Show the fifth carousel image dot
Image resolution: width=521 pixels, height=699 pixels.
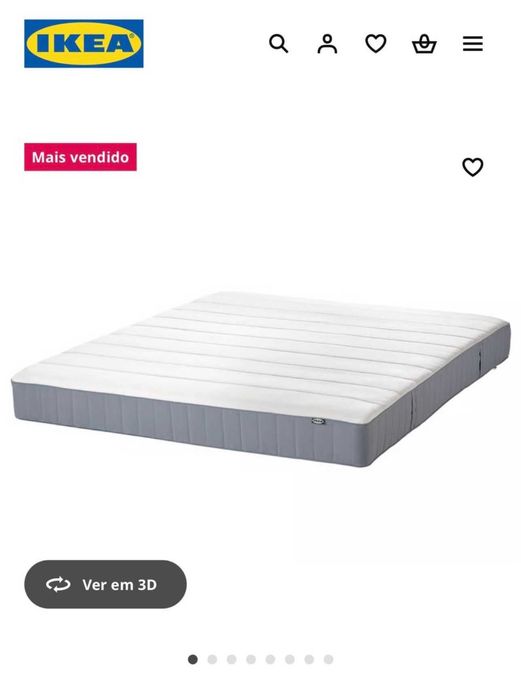tap(270, 659)
